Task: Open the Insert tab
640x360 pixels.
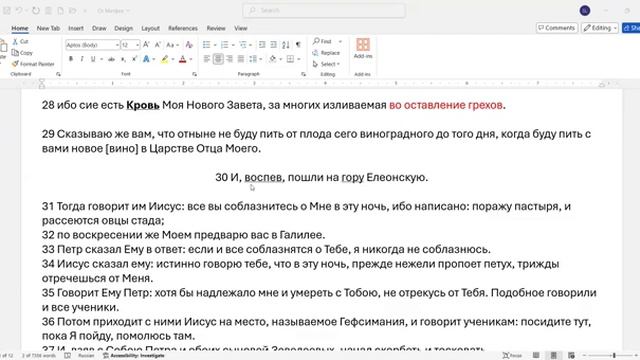Action: point(76,28)
